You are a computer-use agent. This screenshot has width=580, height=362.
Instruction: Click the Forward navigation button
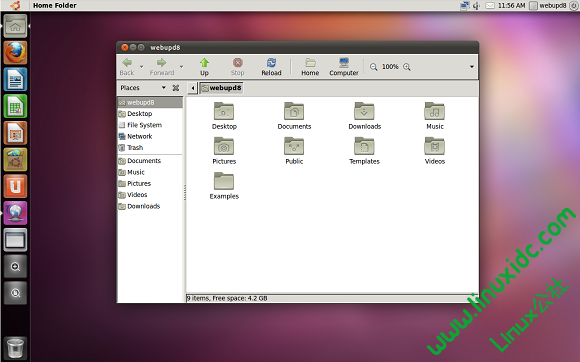[x=162, y=67]
